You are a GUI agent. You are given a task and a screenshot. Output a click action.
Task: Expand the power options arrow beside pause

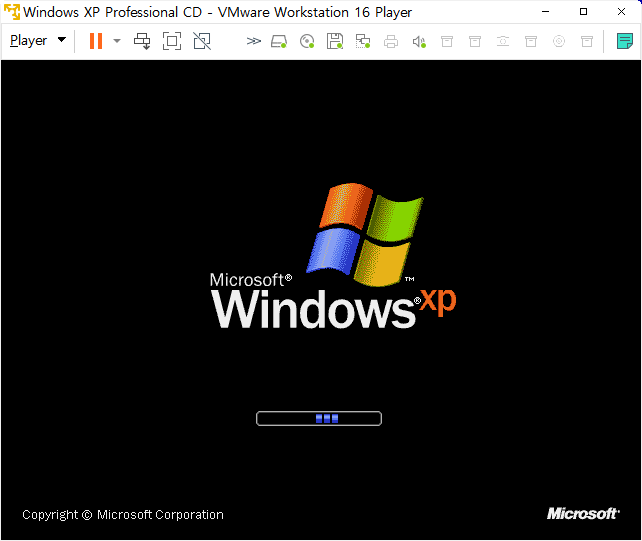click(117, 41)
